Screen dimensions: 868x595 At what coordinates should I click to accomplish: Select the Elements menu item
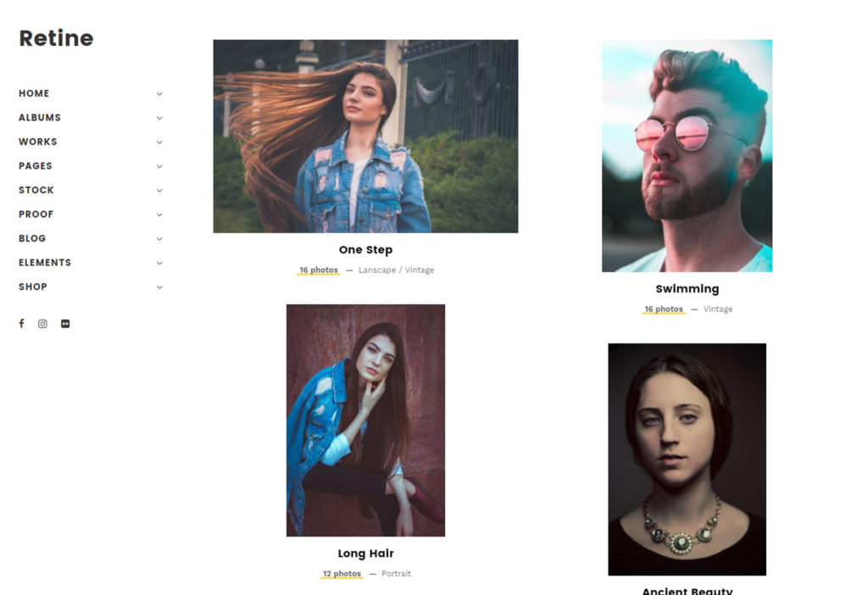tap(45, 263)
